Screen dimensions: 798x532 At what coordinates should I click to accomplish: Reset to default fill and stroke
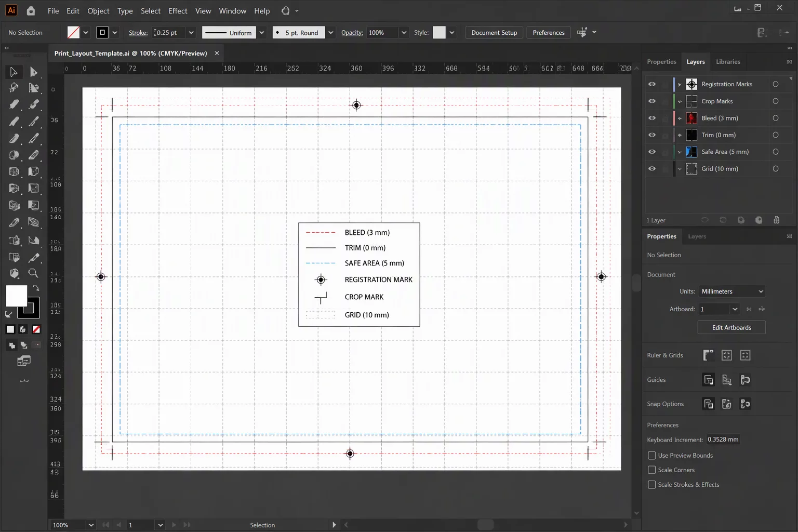9,314
